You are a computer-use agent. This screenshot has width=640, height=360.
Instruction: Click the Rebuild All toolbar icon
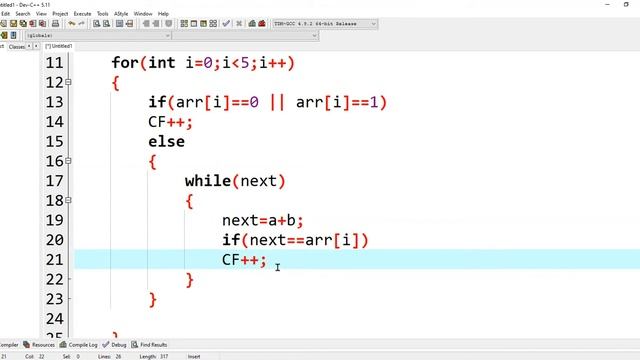[213, 24]
